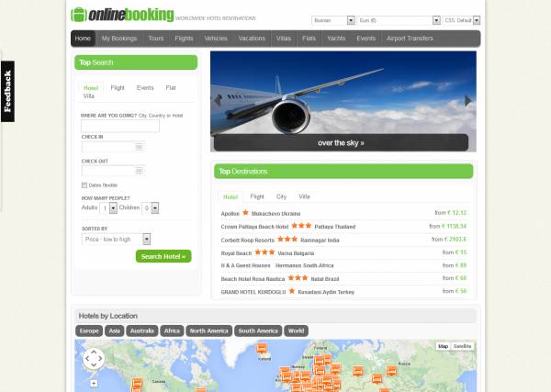Open the language dropdown
Screen dimensions: 551x392
click(x=333, y=19)
